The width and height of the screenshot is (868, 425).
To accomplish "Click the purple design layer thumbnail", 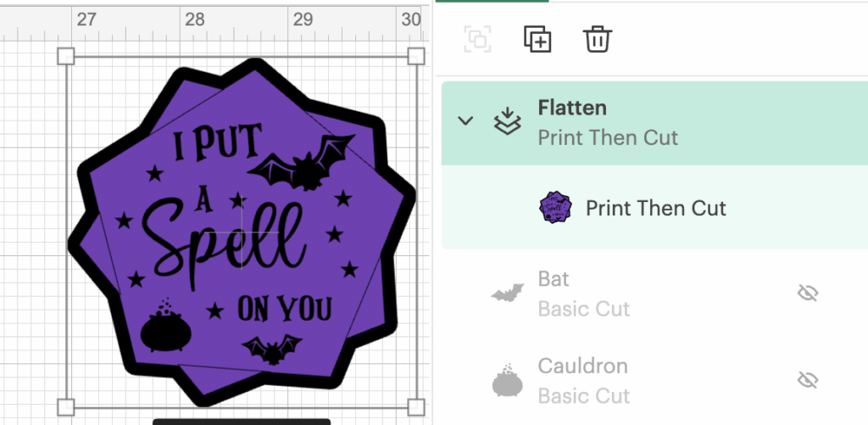I will 555,207.
